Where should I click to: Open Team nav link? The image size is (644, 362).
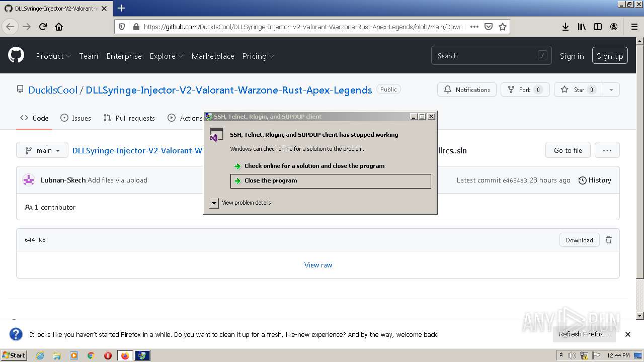[x=89, y=56]
